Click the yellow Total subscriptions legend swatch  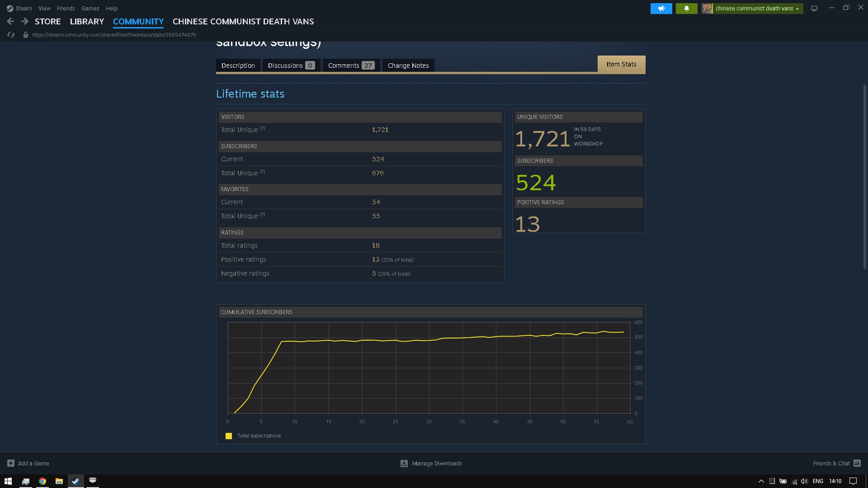click(x=229, y=436)
